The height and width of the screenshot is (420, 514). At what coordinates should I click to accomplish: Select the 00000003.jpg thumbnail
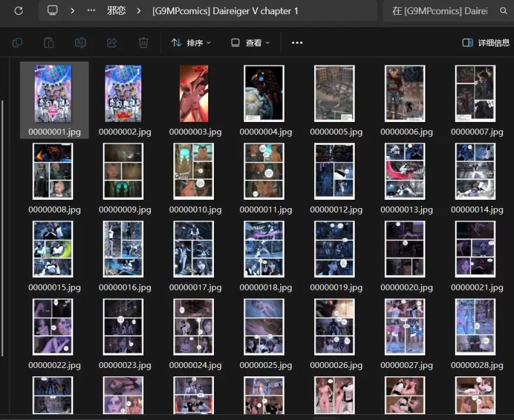[194, 93]
